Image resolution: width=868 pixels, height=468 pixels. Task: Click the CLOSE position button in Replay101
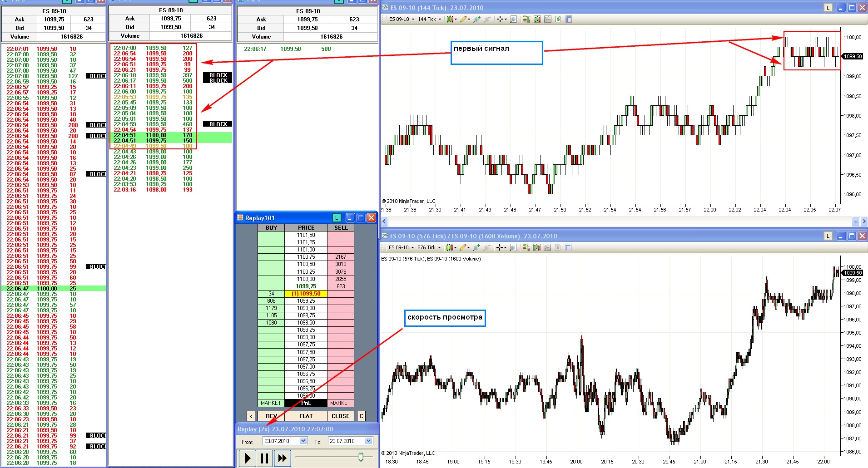click(340, 416)
